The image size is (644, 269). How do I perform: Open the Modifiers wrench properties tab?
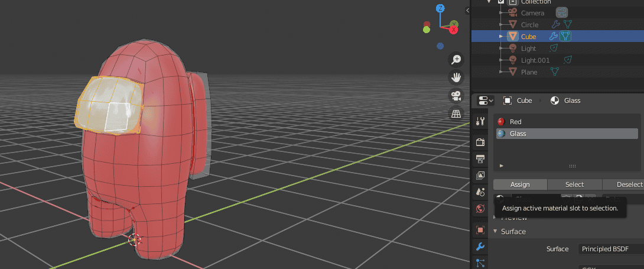coord(480,247)
